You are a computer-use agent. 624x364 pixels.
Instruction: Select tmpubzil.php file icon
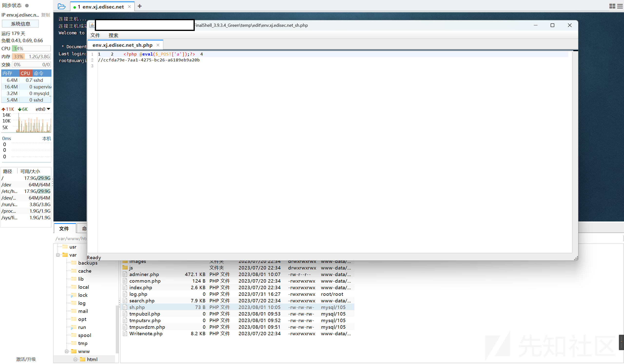(x=125, y=314)
